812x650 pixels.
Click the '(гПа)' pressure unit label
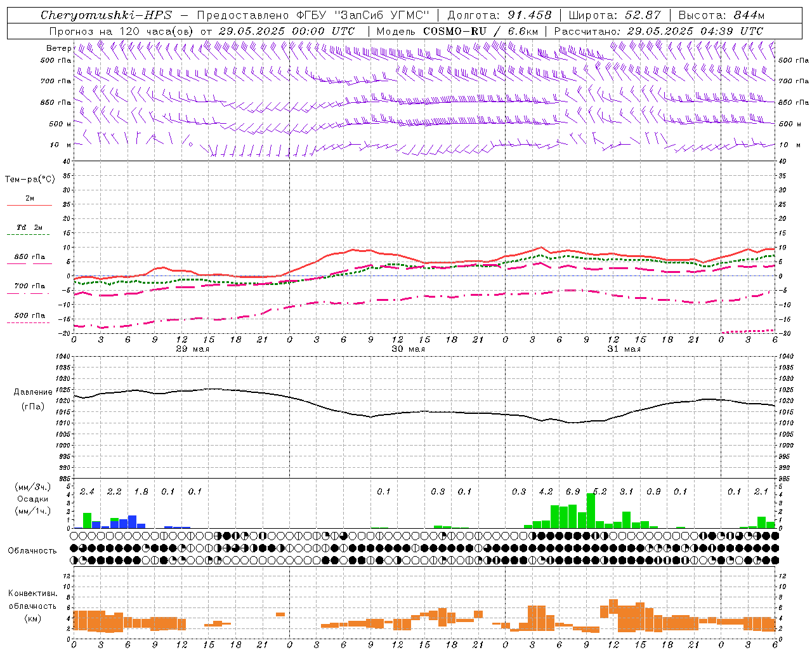tap(33, 406)
